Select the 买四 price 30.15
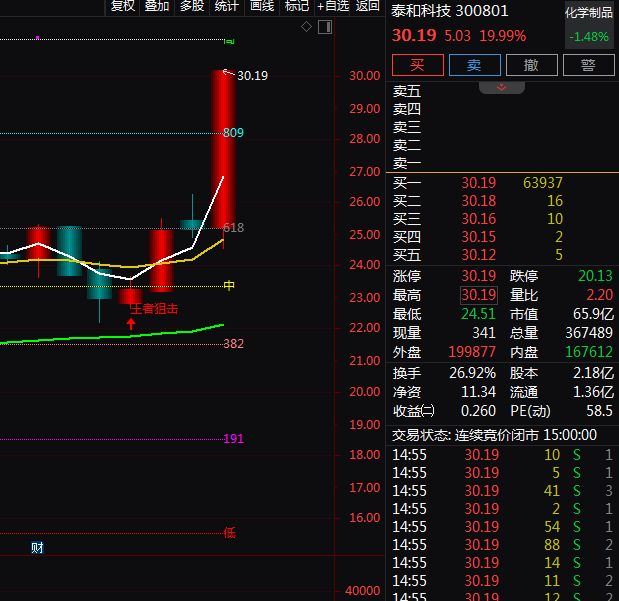Viewport: 619px width, 601px height. [x=478, y=237]
